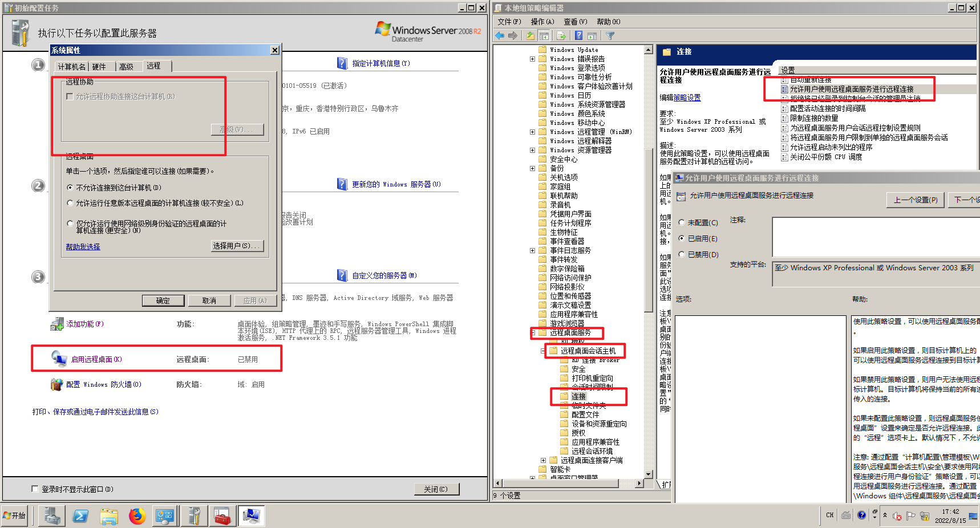Screen dimensions: 980x528
Task: Click the Add Features icon
Action: 56,324
